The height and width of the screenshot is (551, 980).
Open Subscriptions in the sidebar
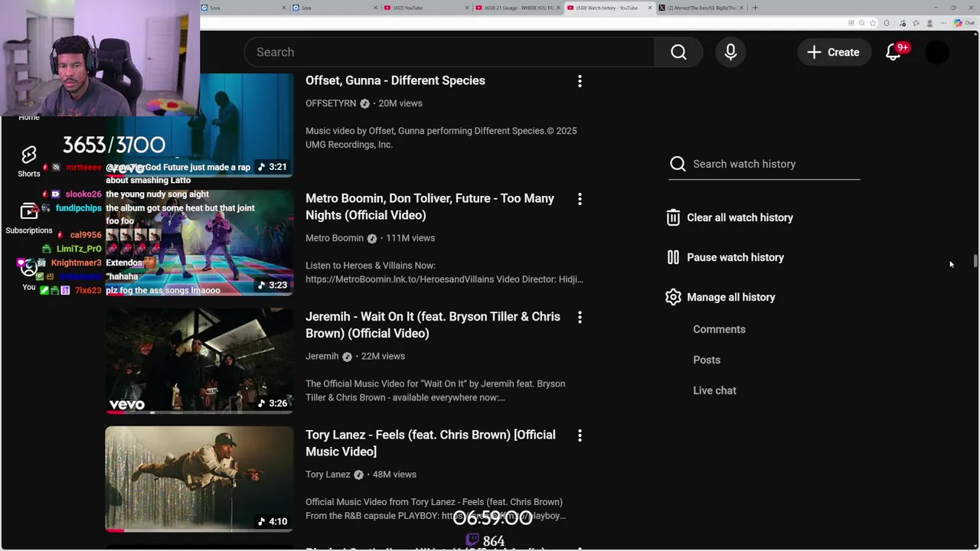pos(29,217)
